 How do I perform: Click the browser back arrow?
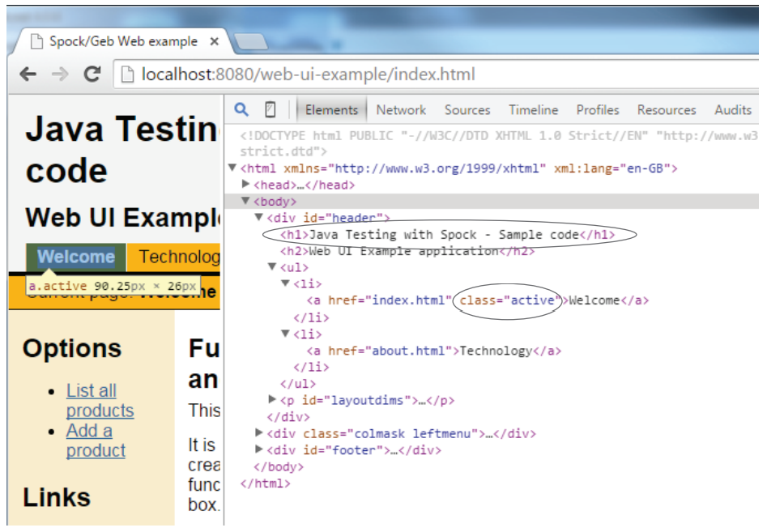click(x=28, y=74)
